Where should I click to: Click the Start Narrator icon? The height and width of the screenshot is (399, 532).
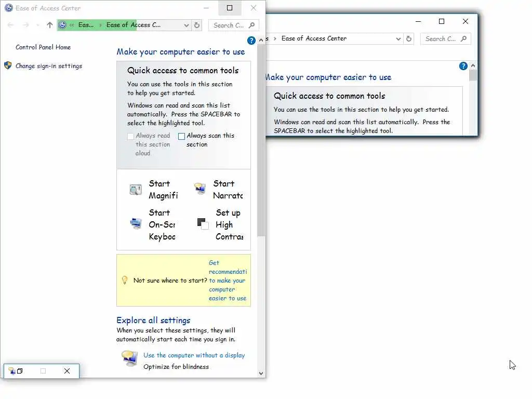point(200,188)
